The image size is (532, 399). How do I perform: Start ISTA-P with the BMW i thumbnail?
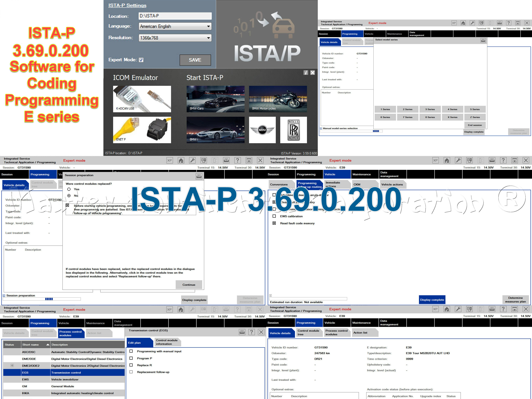point(215,130)
